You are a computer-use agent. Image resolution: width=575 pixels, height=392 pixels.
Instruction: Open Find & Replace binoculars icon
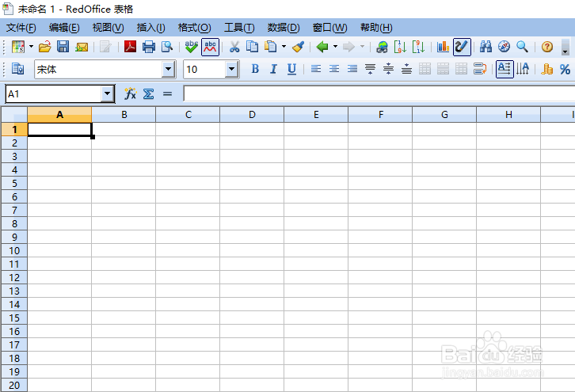[486, 47]
